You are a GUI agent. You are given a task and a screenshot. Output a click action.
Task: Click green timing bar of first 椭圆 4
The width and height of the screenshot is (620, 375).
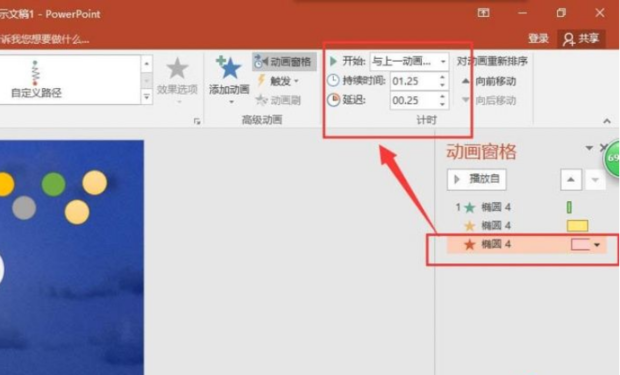[x=569, y=207]
